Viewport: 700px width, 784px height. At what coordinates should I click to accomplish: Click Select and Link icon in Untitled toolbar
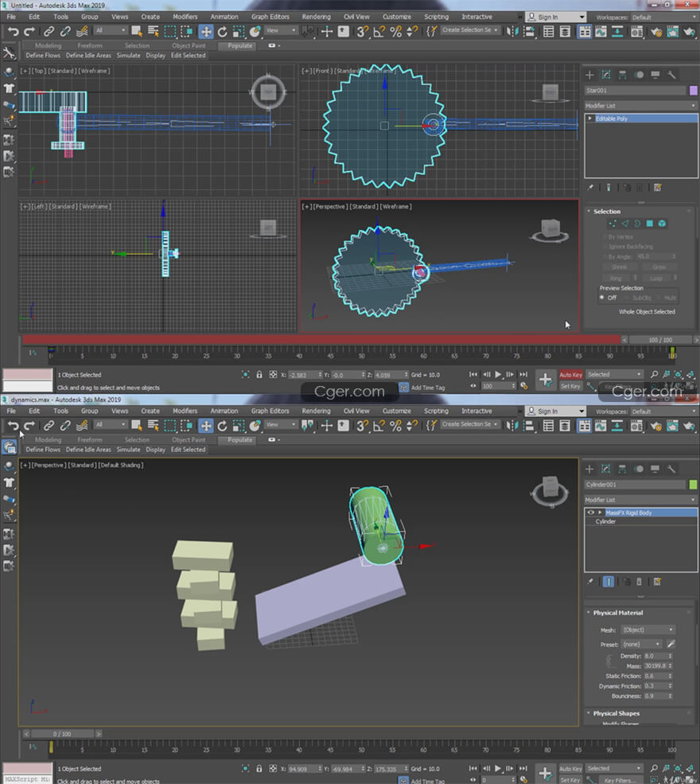pos(49,32)
